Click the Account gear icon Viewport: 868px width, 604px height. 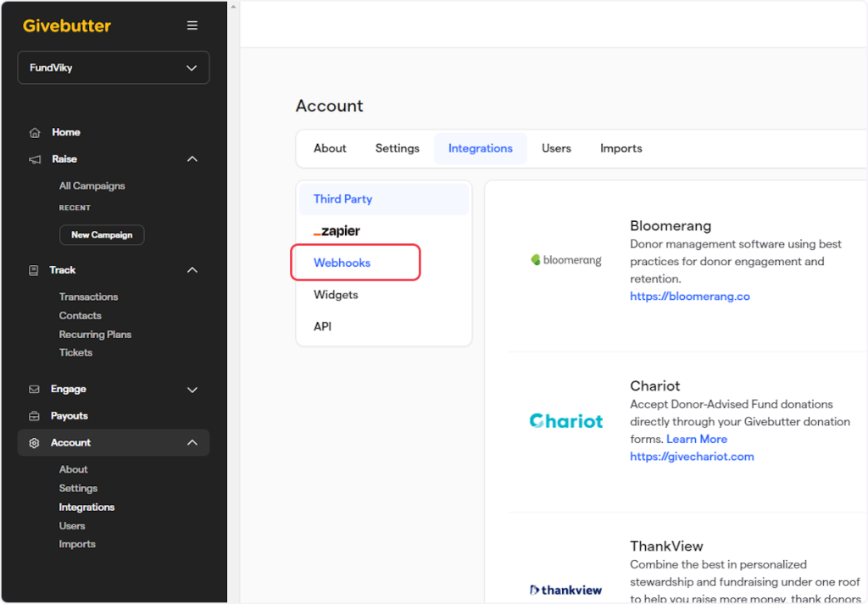pos(35,443)
